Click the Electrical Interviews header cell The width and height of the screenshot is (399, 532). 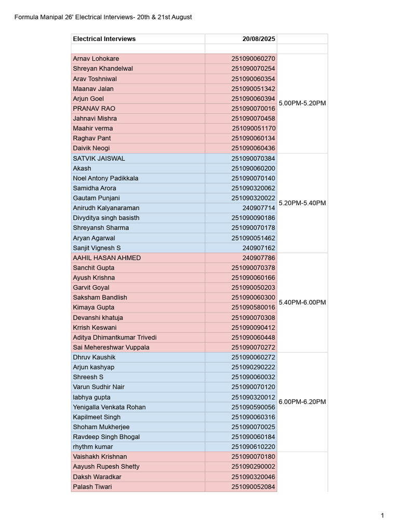(x=138, y=38)
